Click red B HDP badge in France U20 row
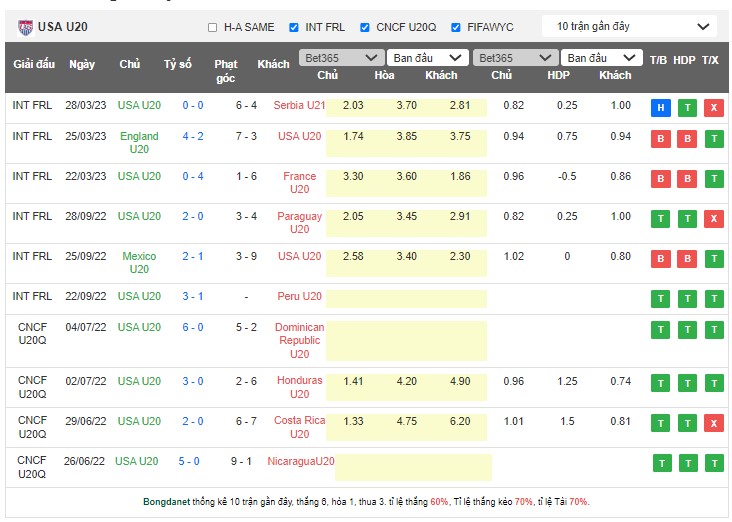This screenshot has height=522, width=732. click(x=687, y=179)
